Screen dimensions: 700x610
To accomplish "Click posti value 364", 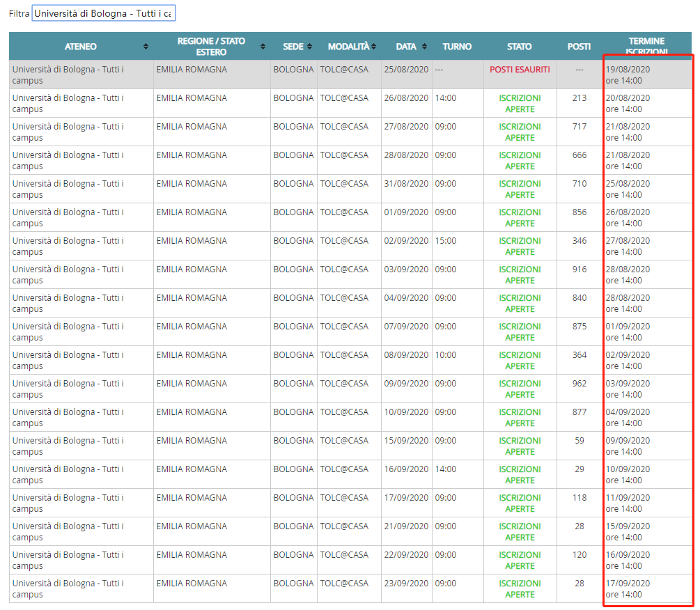I will [x=580, y=355].
